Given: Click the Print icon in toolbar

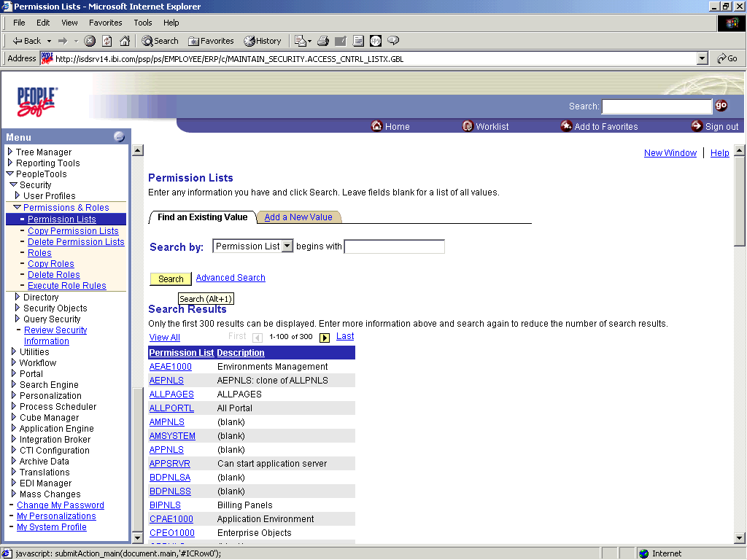Looking at the screenshot, I should (323, 41).
